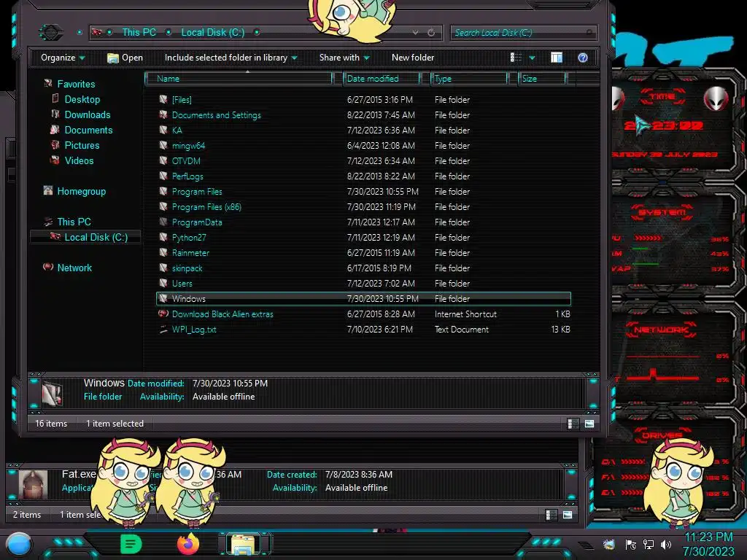
Task: Select the Users folder
Action: pyautogui.click(x=182, y=283)
